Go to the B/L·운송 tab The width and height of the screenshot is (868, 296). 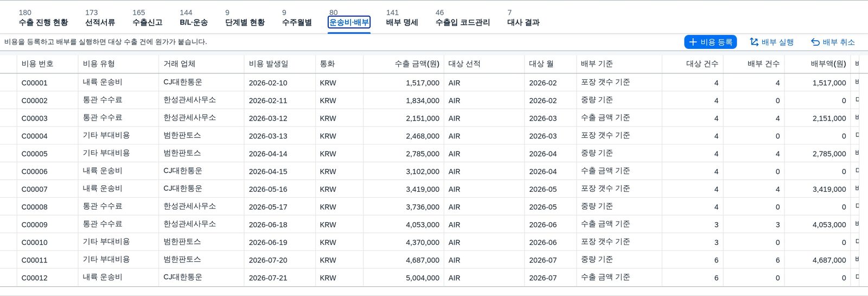point(194,18)
